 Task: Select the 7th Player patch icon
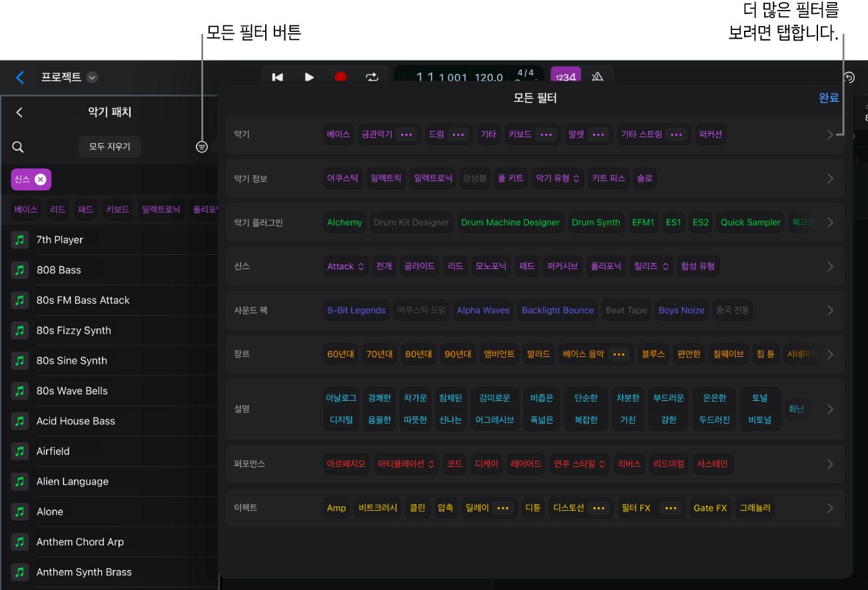(x=21, y=240)
